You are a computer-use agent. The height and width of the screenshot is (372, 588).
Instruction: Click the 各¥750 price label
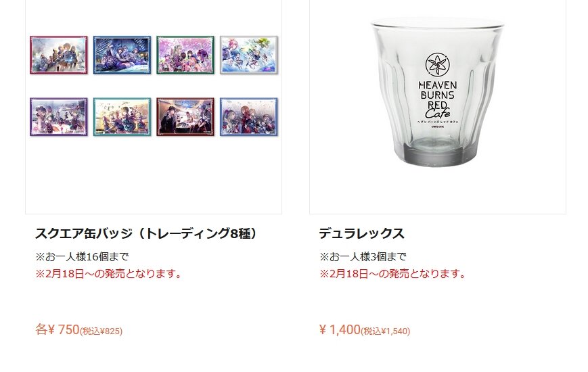58,329
